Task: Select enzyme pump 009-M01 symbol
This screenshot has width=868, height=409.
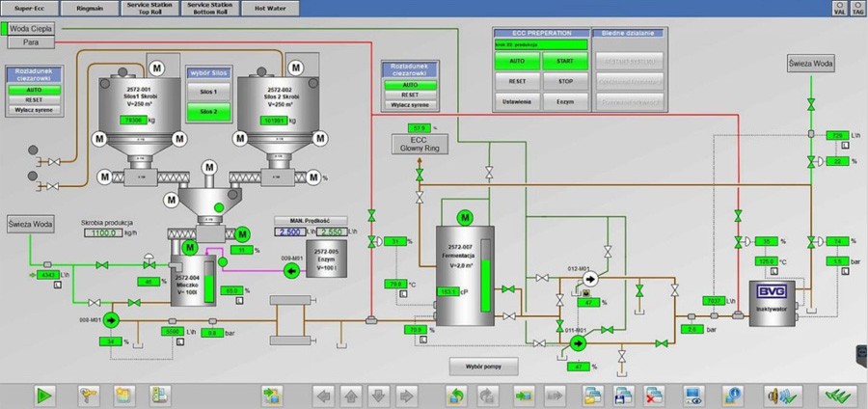Action: point(291,270)
